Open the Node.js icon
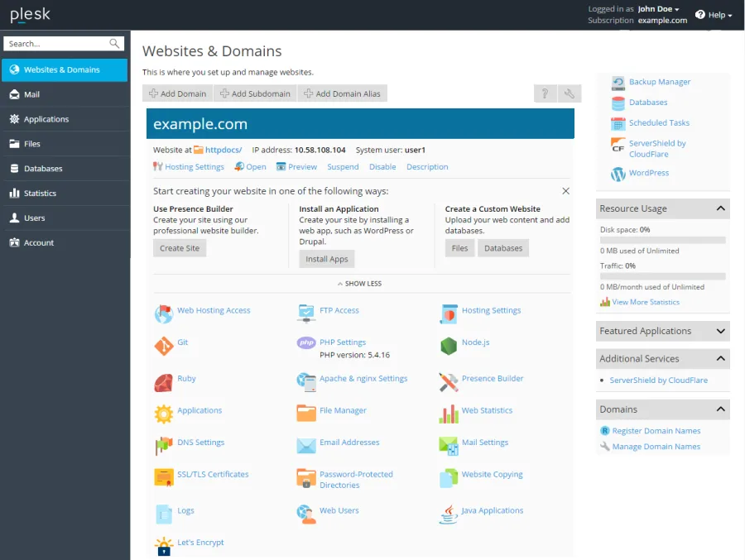745x560 pixels. (x=449, y=346)
